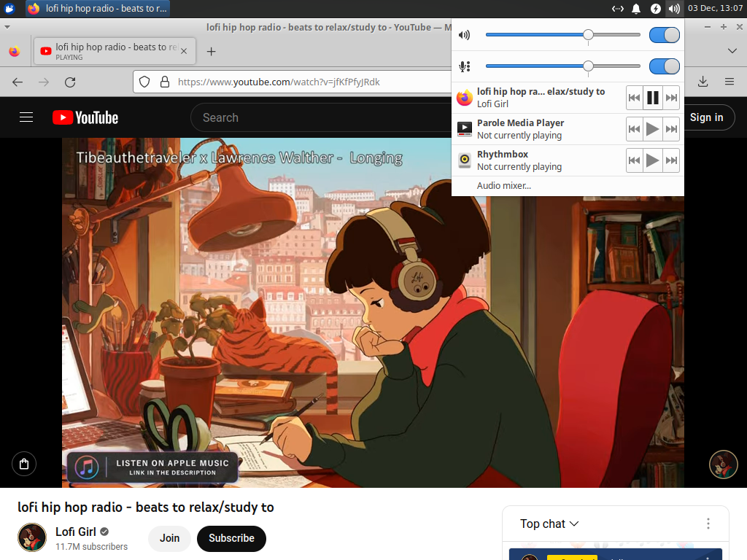This screenshot has height=560, width=747.
Task: Open the live chat three-dot options menu
Action: pyautogui.click(x=708, y=524)
